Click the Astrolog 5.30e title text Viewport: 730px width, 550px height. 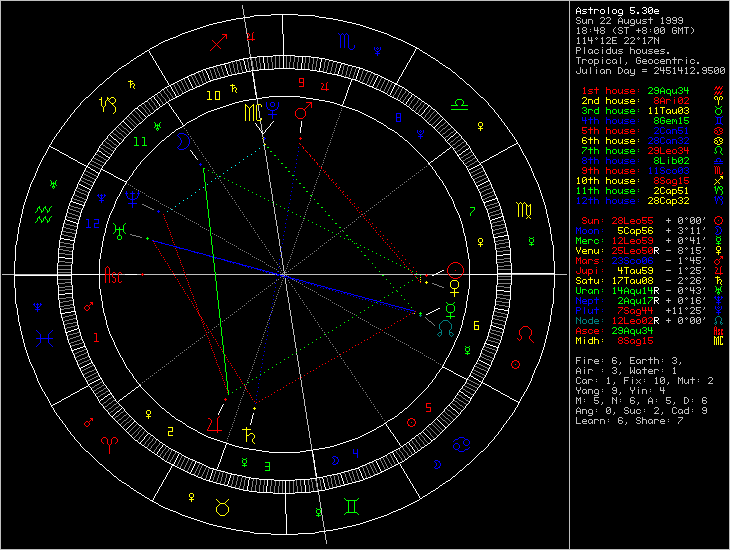(x=612, y=11)
